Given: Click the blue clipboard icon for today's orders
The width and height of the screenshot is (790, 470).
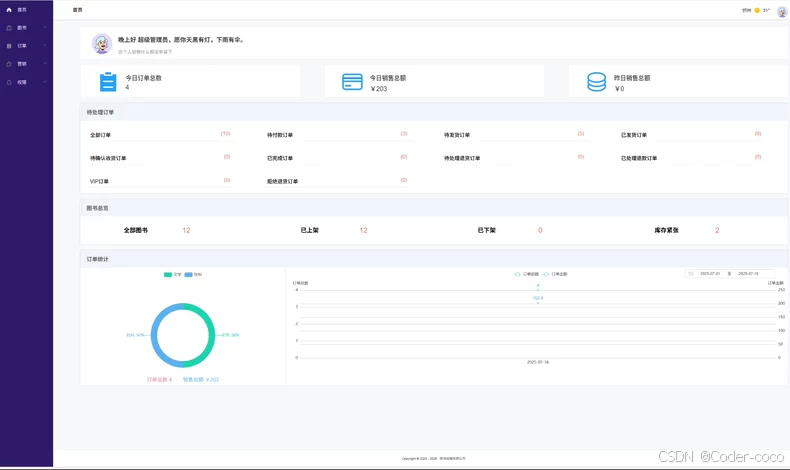Looking at the screenshot, I should tap(108, 82).
